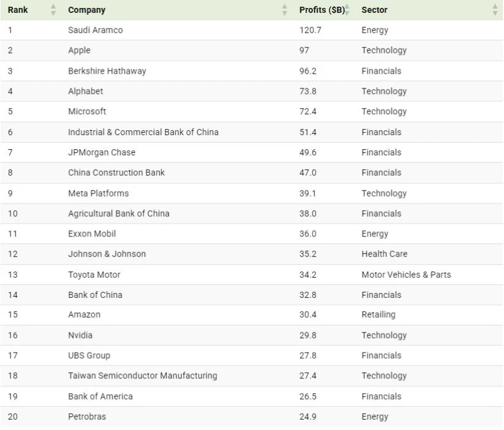Click the Profits ($B) header text

click(322, 10)
